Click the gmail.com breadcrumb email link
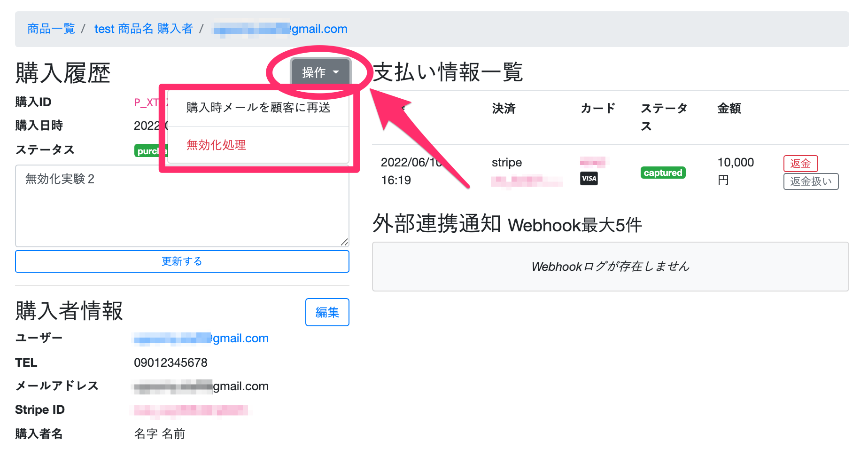Screen dimensions: 868x457 point(280,29)
